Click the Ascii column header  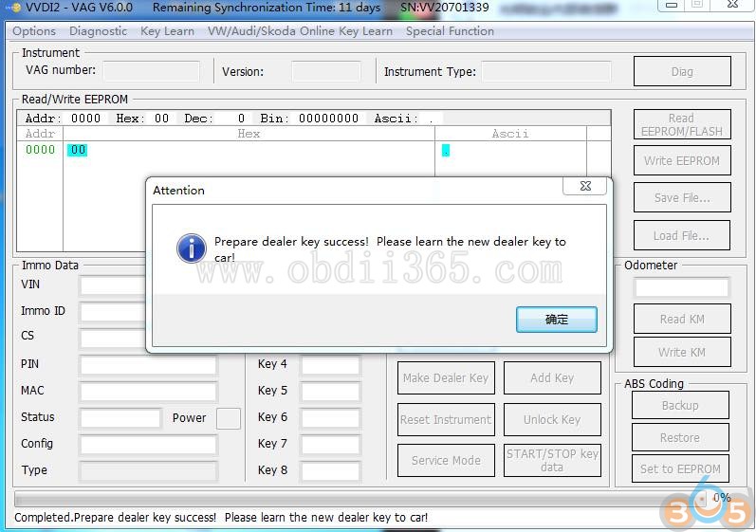pos(510,134)
